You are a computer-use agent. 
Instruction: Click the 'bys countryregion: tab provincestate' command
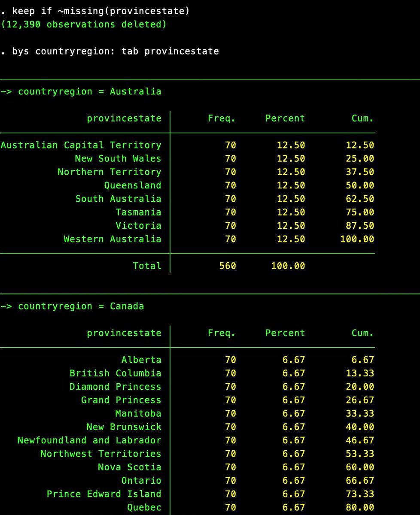tap(115, 51)
